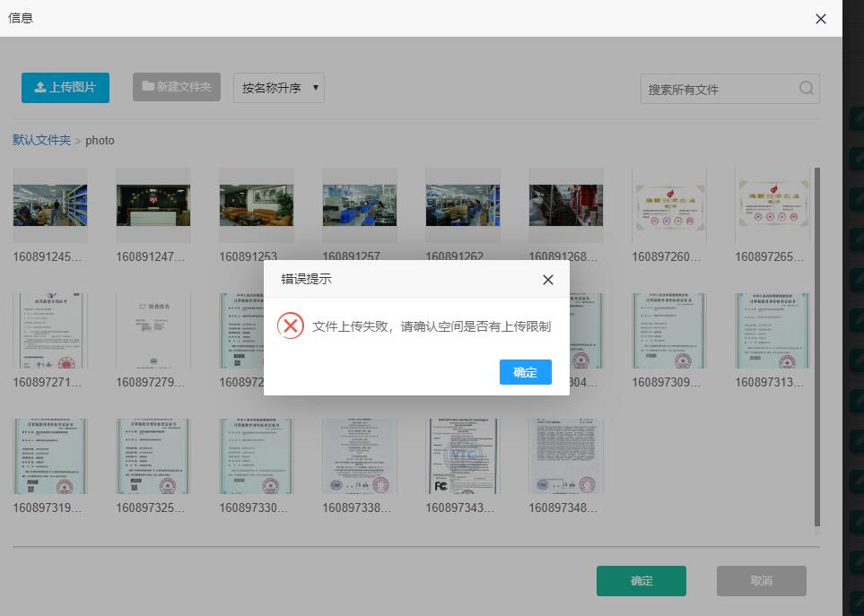Select thumbnail 160891262 assembly line photo
The image size is (864, 616).
point(463,205)
